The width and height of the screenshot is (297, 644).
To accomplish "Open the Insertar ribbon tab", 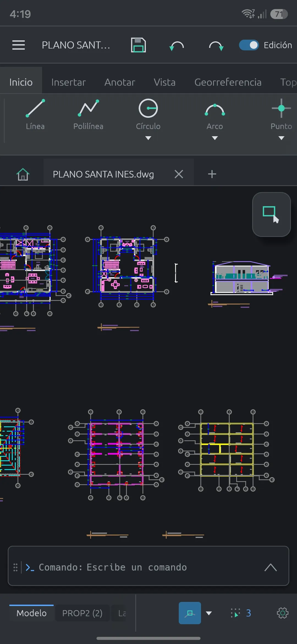I will coord(68,82).
